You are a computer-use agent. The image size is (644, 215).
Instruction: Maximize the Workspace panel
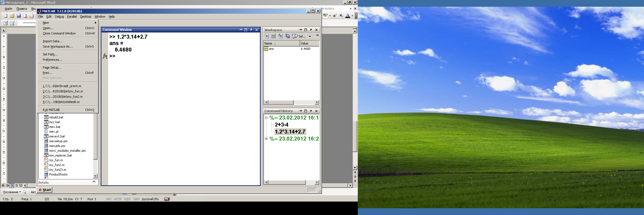click(x=306, y=30)
